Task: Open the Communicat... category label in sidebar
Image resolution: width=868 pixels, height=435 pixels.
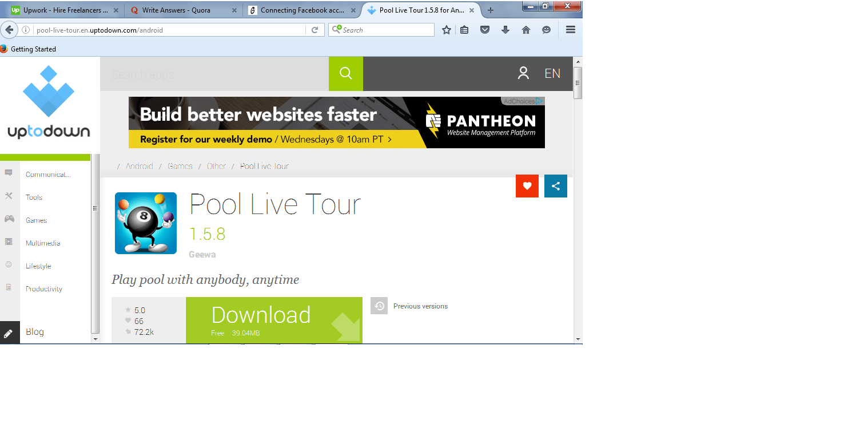Action: point(48,175)
